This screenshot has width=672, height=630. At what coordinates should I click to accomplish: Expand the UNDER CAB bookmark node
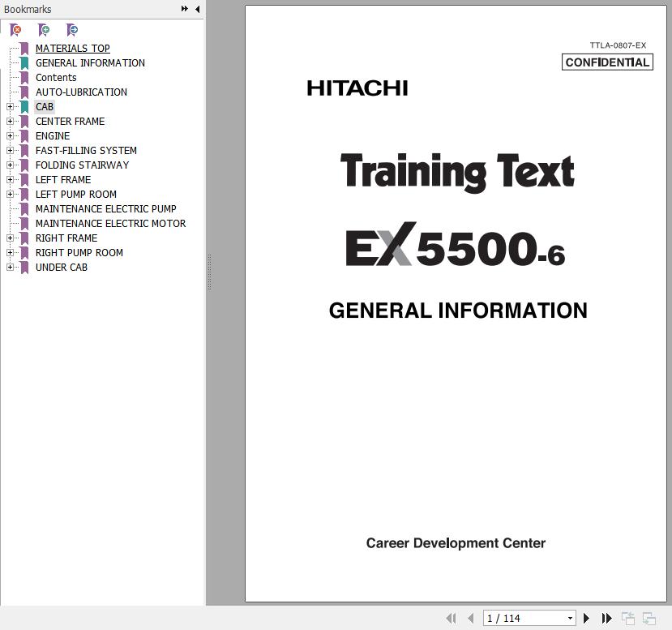(x=10, y=267)
